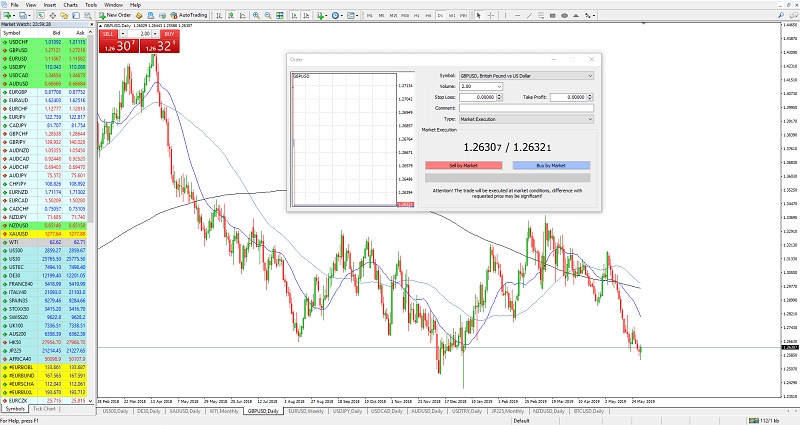Select the triangle shape tool
The height and width of the screenshot is (425, 800).
pos(576,15)
